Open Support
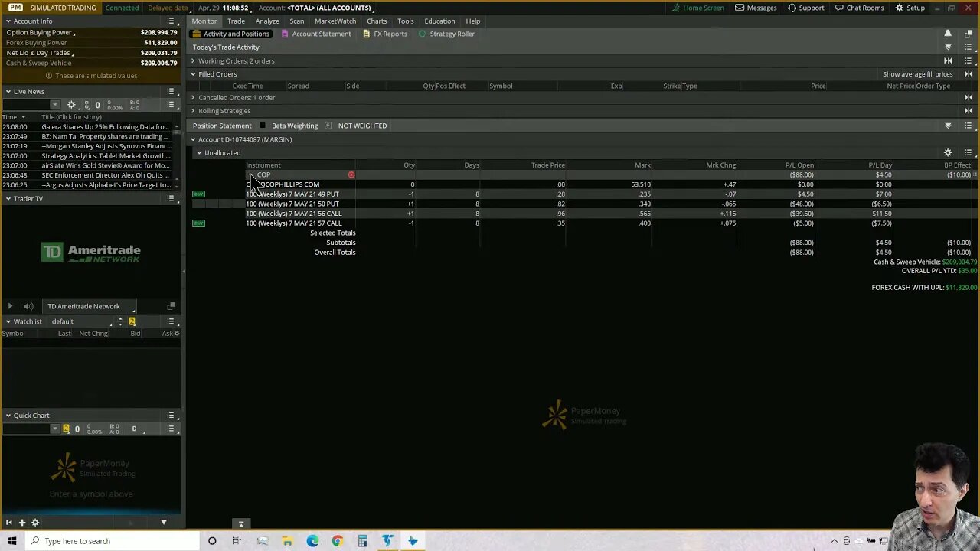980x551 pixels. [805, 8]
